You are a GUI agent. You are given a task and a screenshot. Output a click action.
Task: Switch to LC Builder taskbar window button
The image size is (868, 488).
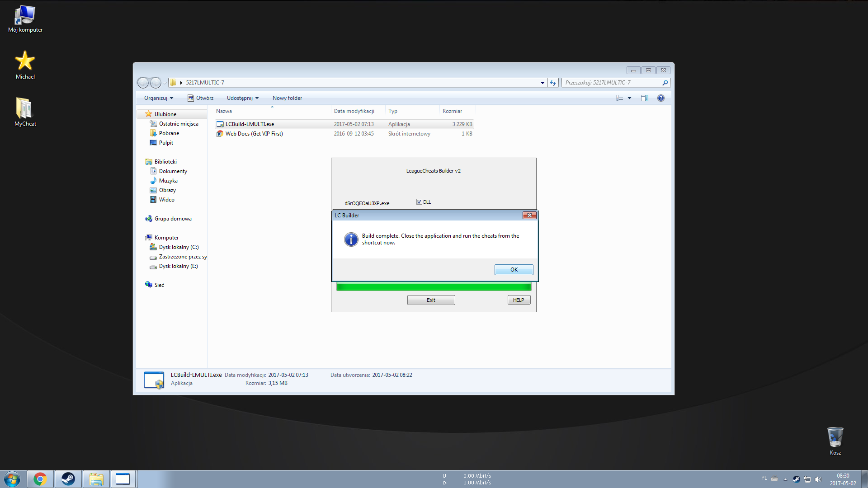click(x=123, y=479)
